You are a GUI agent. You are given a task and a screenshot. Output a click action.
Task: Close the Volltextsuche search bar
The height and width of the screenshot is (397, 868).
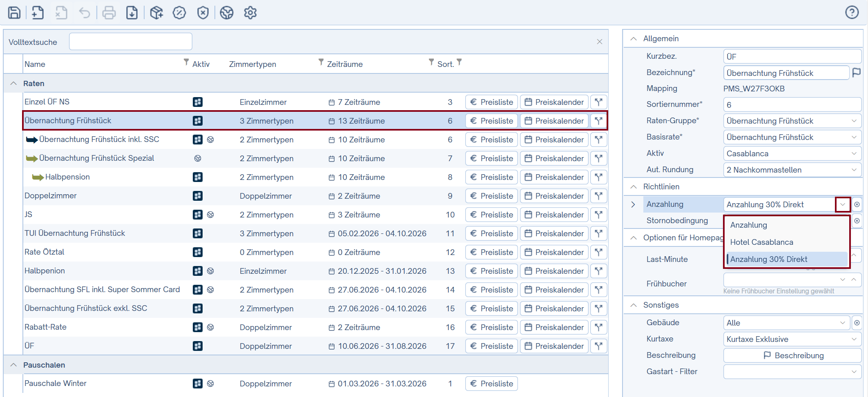pos(599,42)
